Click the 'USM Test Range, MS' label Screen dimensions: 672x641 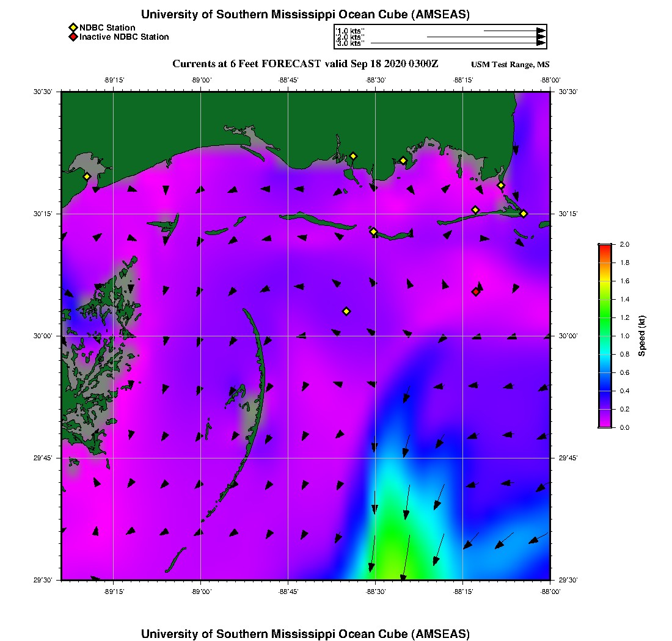[510, 65]
